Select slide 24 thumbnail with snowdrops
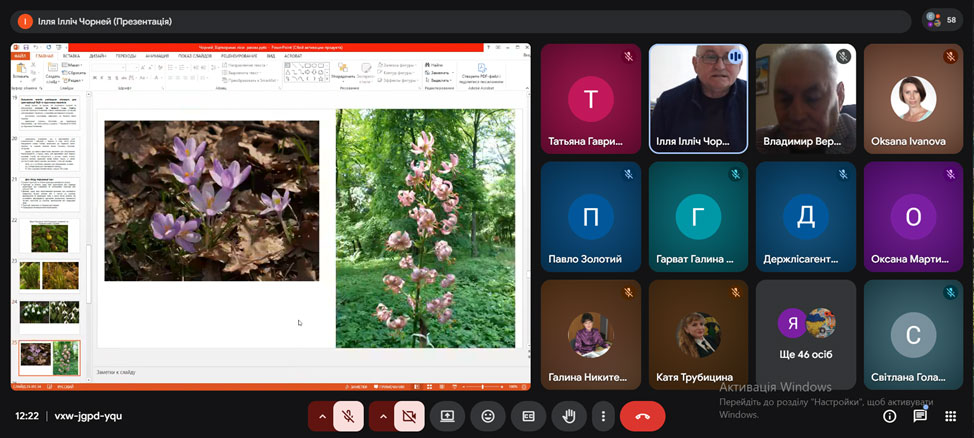The image size is (974, 438). (x=49, y=312)
